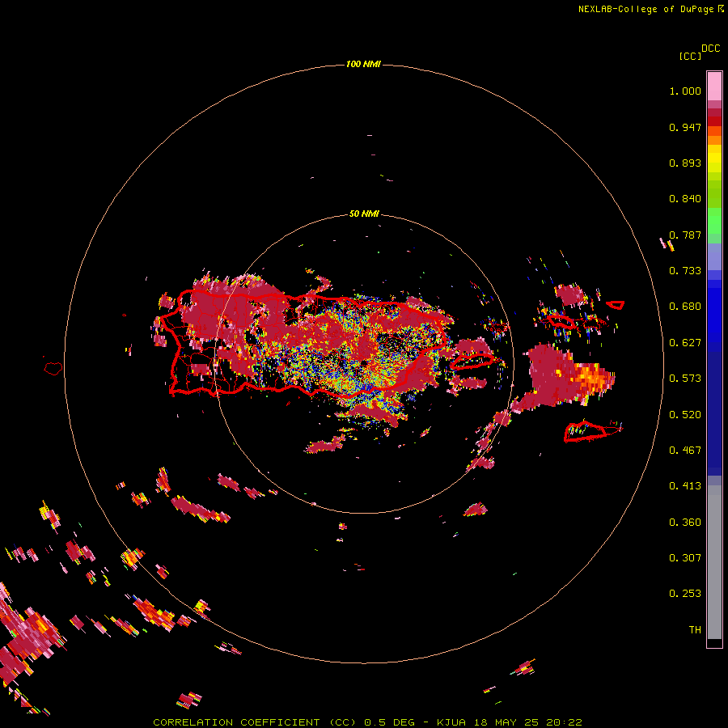Screen dimensions: 728x728
Task: Click the 0.520 color scale value
Action: [685, 415]
